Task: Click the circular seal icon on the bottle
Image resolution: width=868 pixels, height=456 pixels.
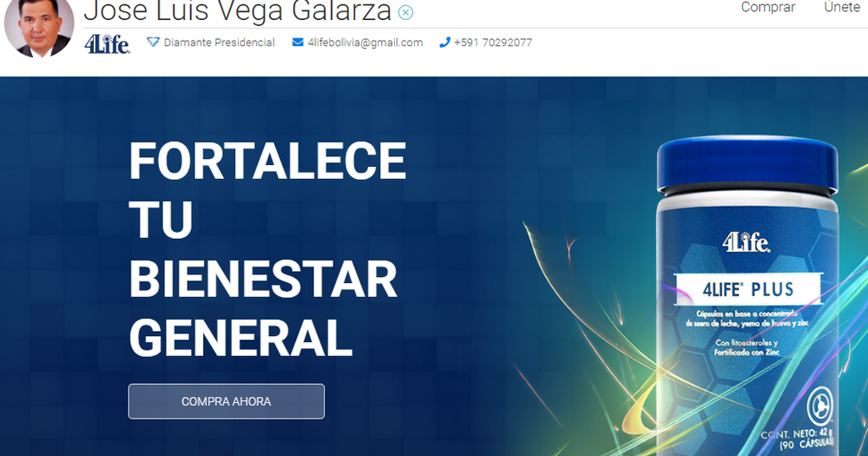Action: [821, 408]
